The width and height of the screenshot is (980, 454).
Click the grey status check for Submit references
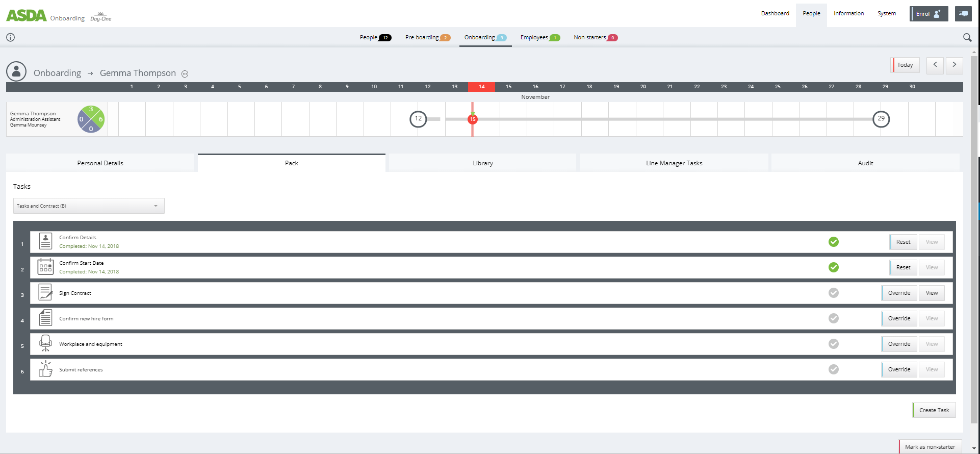click(833, 369)
